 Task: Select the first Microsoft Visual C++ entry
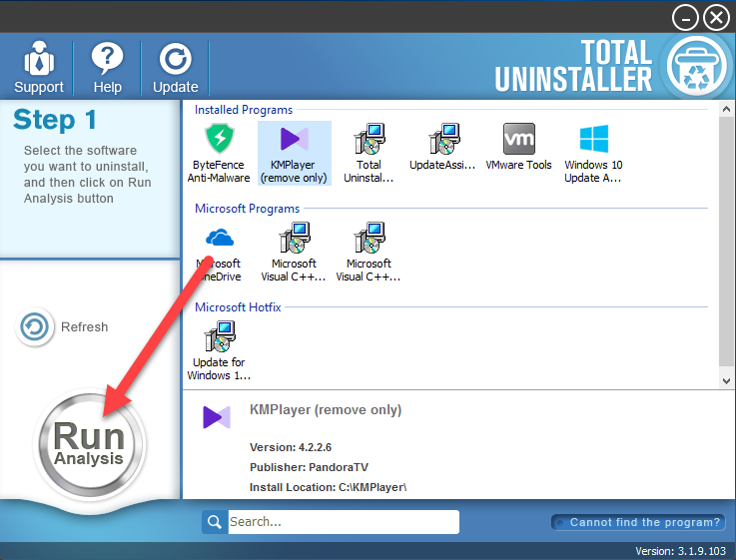click(294, 253)
